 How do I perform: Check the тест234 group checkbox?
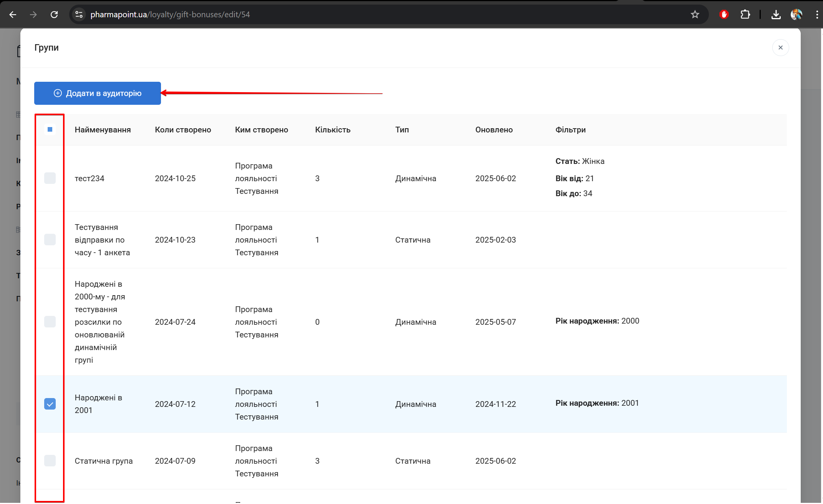click(x=50, y=178)
